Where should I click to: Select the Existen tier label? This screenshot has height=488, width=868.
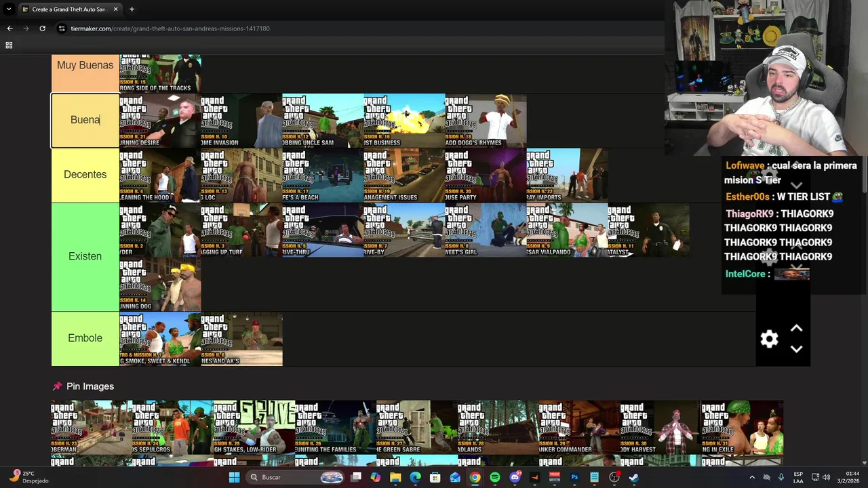pos(85,256)
